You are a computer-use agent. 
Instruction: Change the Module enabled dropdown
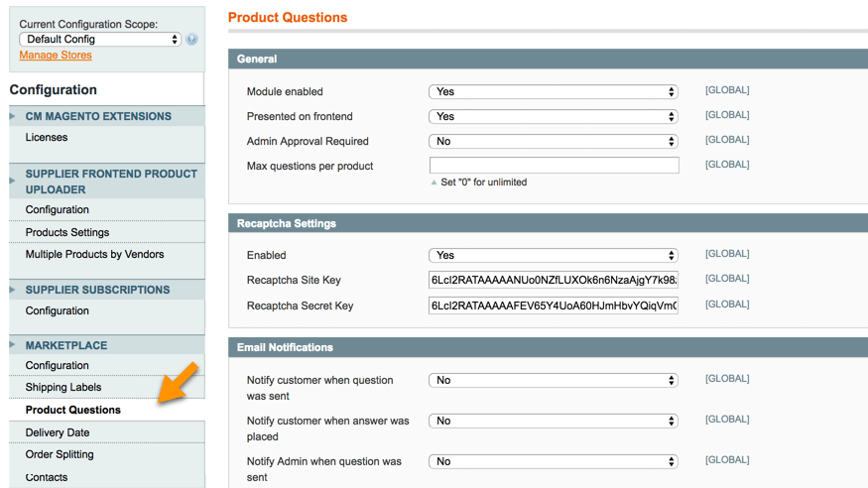[554, 91]
